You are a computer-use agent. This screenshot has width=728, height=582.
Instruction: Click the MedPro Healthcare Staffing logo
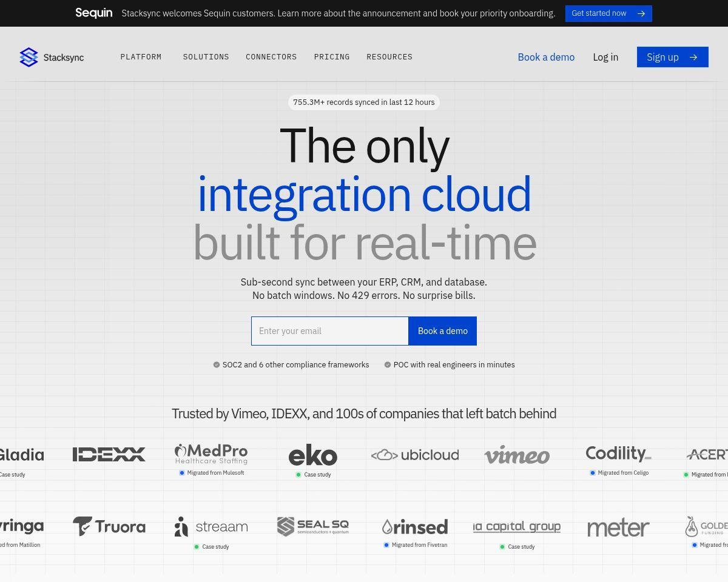(211, 453)
